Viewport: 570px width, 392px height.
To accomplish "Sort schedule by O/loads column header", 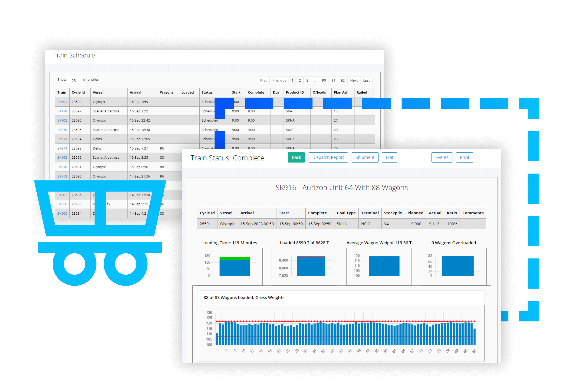I will point(321,92).
